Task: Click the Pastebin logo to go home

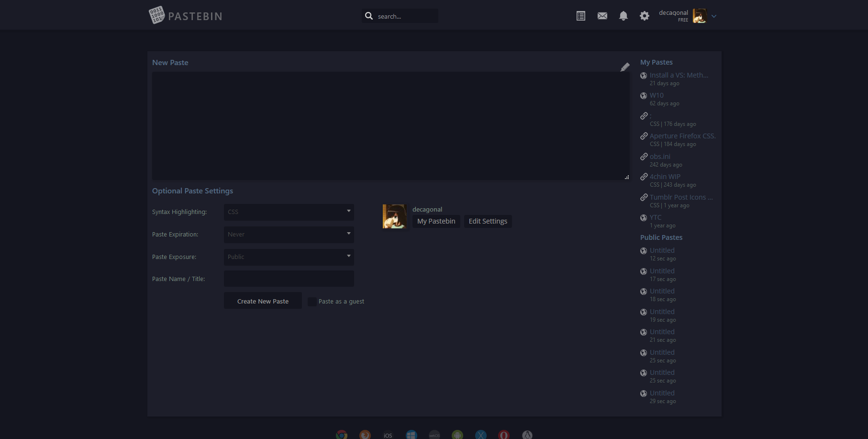Action: point(185,15)
